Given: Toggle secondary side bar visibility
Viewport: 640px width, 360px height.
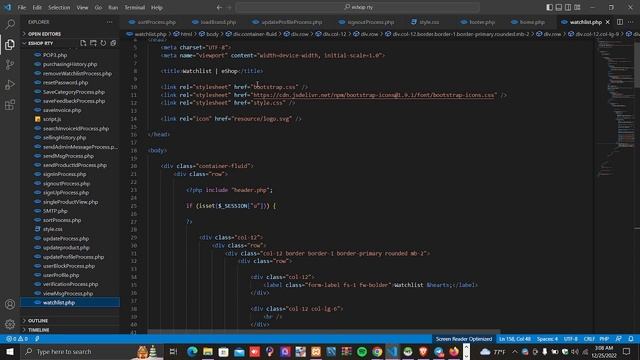Looking at the screenshot, I should pyautogui.click(x=568, y=7).
